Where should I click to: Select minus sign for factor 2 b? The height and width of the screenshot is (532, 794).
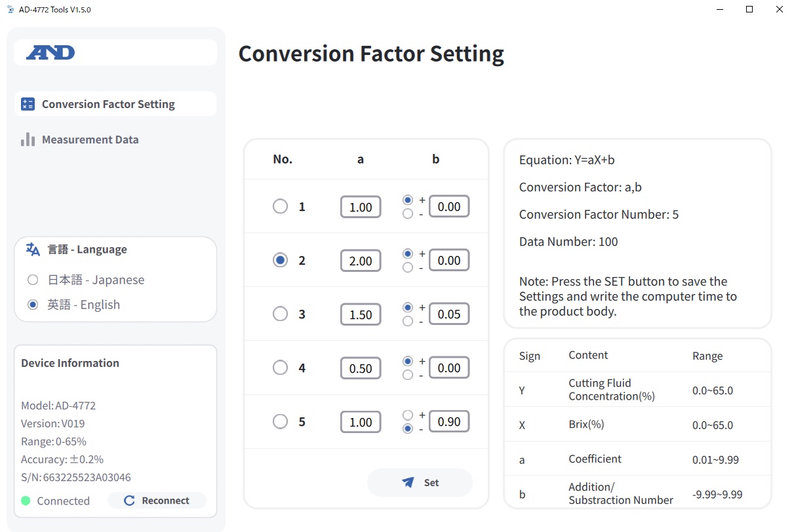pyautogui.click(x=408, y=267)
